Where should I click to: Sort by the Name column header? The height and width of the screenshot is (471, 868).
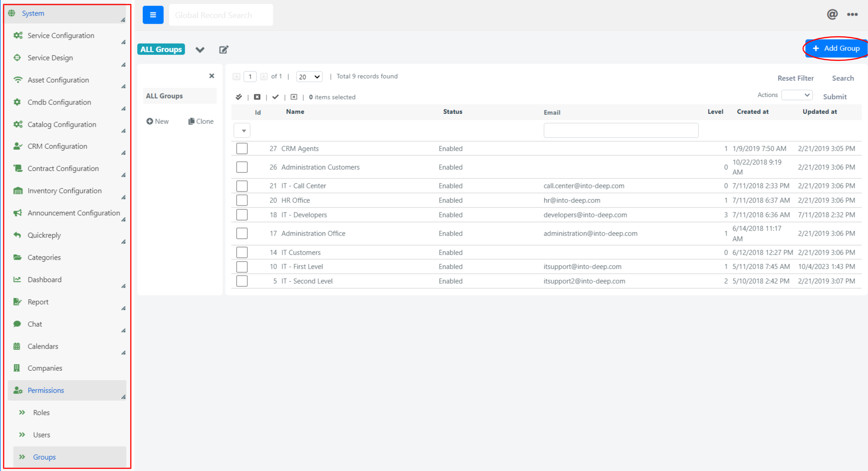click(295, 112)
